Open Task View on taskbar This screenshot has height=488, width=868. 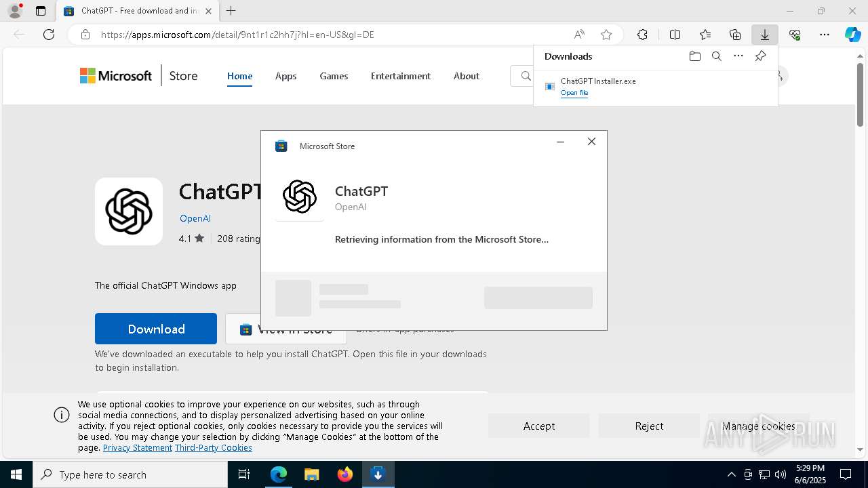point(244,474)
